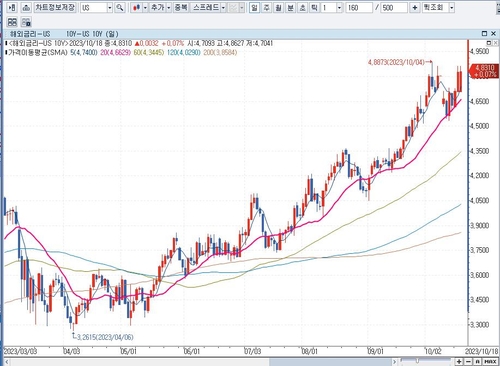This screenshot has width=500, height=366.
Task: Click the 160 bar count field
Action: [x=358, y=7]
